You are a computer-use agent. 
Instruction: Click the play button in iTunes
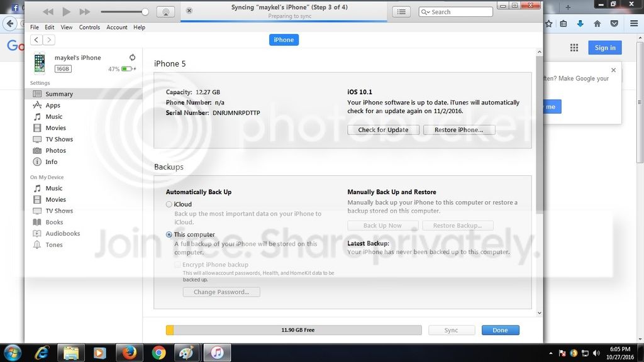click(x=66, y=11)
